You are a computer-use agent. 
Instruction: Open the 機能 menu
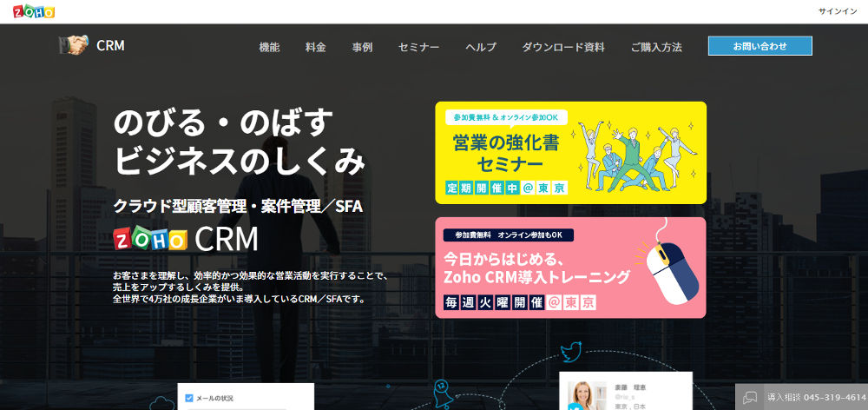click(x=269, y=48)
